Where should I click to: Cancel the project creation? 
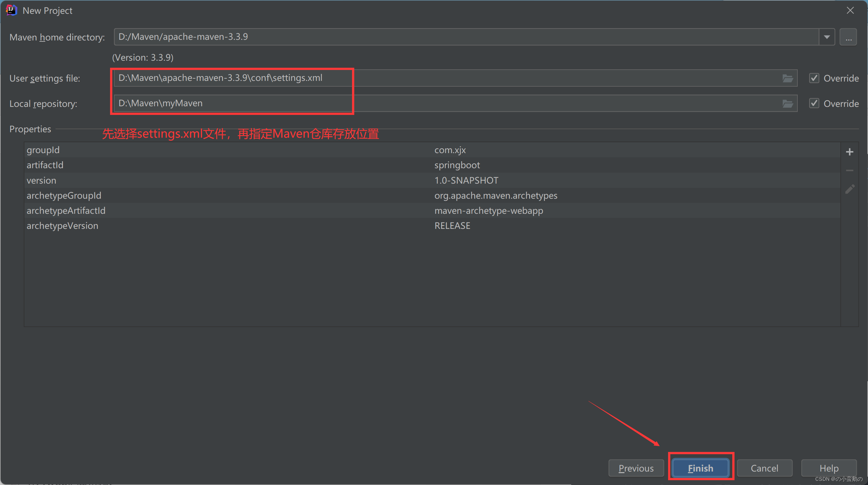point(764,468)
